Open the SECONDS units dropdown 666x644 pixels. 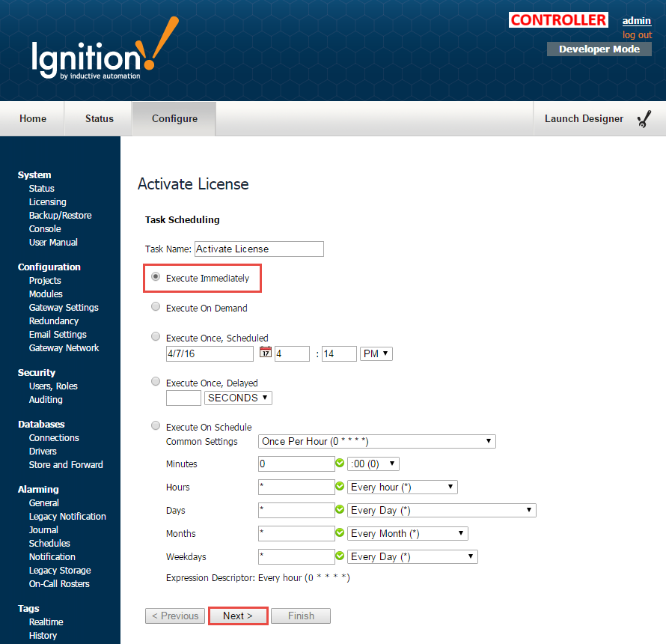pyautogui.click(x=237, y=398)
